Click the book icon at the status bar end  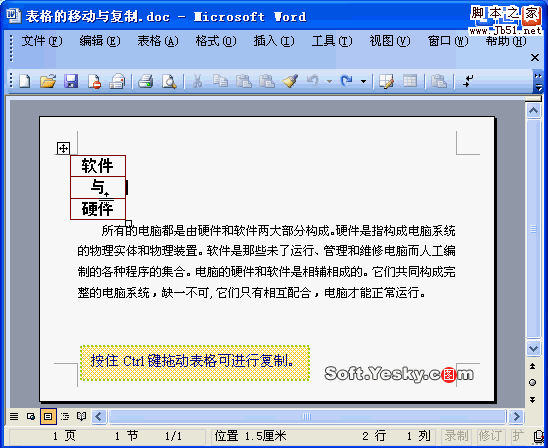[540, 436]
